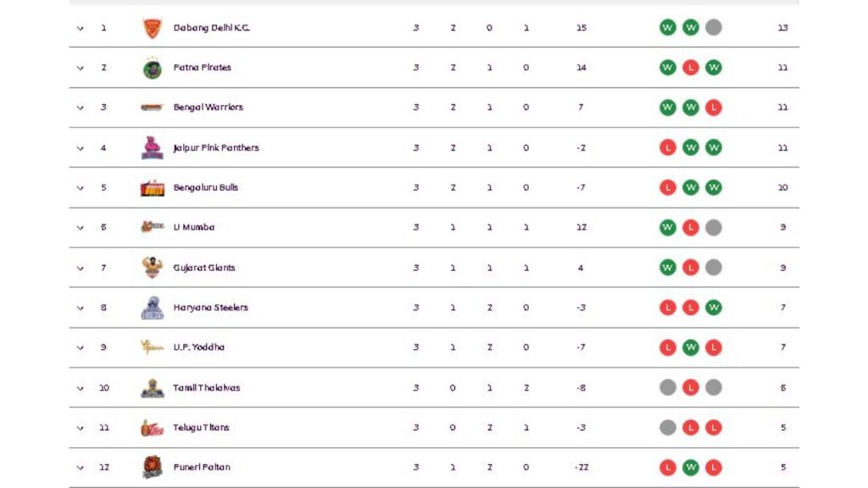
Task: Click the Haryana Steelers team logo
Action: [x=152, y=308]
